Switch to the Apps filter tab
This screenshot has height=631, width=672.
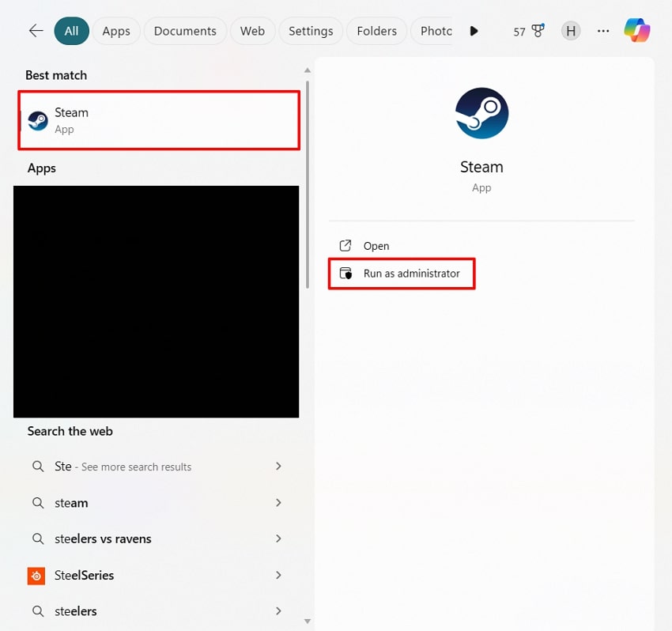click(116, 31)
